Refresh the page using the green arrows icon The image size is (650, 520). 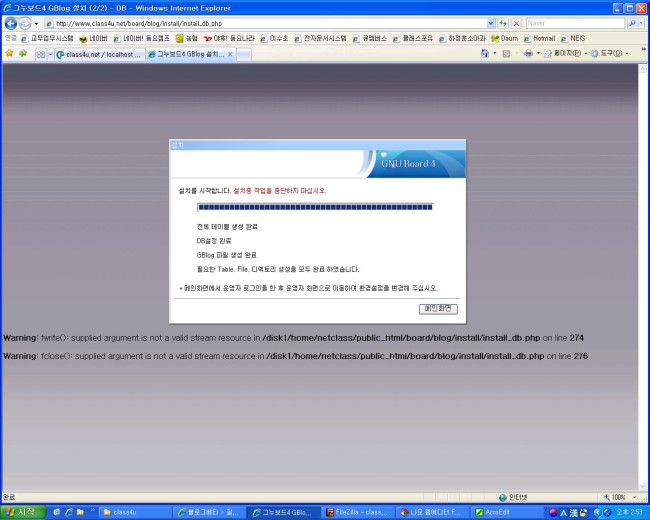(x=503, y=23)
